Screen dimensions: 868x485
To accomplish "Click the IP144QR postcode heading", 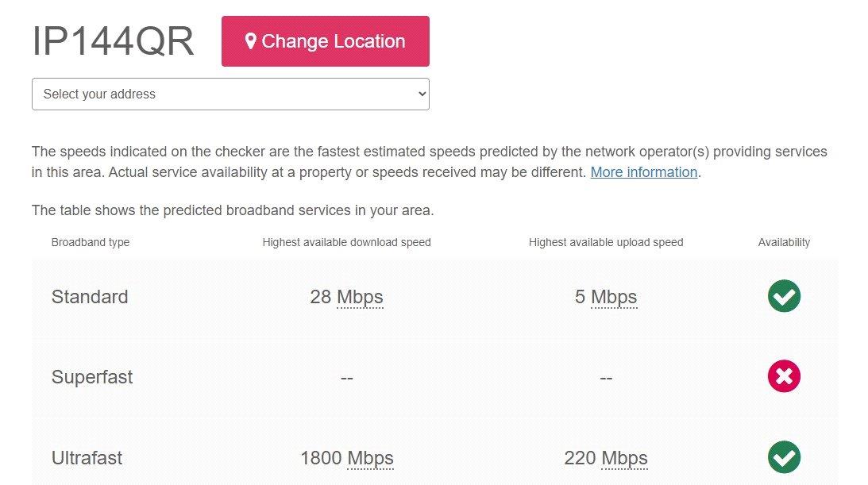I will (x=113, y=41).
